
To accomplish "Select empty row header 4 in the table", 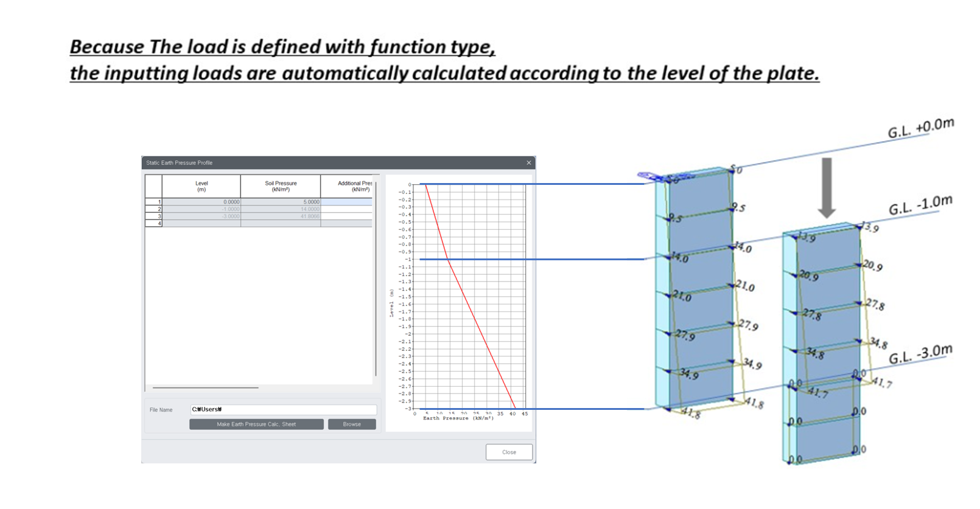I will tap(153, 224).
